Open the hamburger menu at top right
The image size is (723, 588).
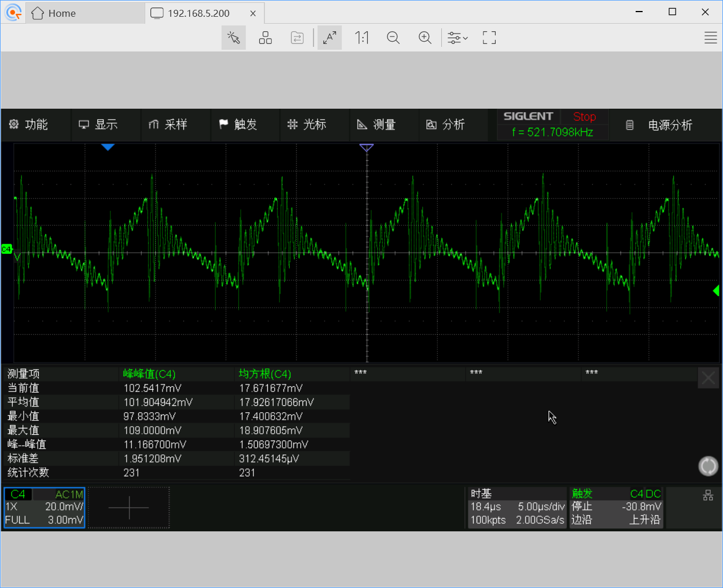pyautogui.click(x=711, y=38)
